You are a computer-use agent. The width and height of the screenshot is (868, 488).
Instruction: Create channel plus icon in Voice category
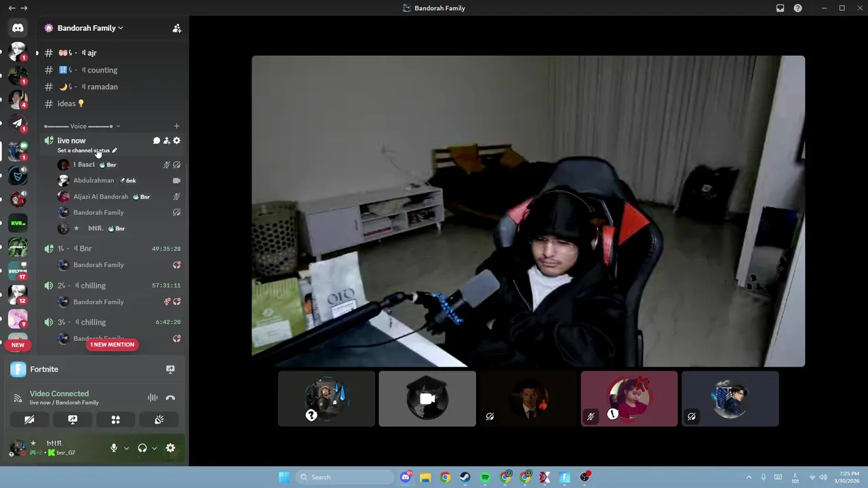tap(176, 126)
